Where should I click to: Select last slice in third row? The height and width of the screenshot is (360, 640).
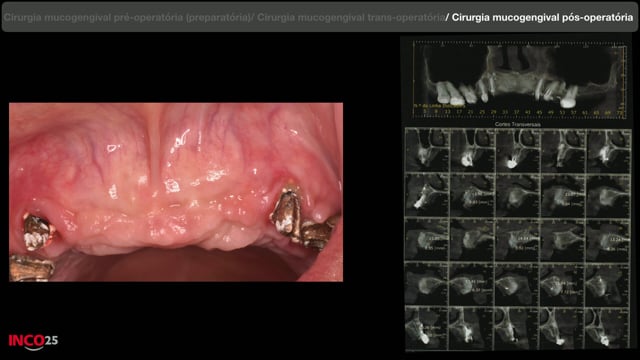click(609, 240)
